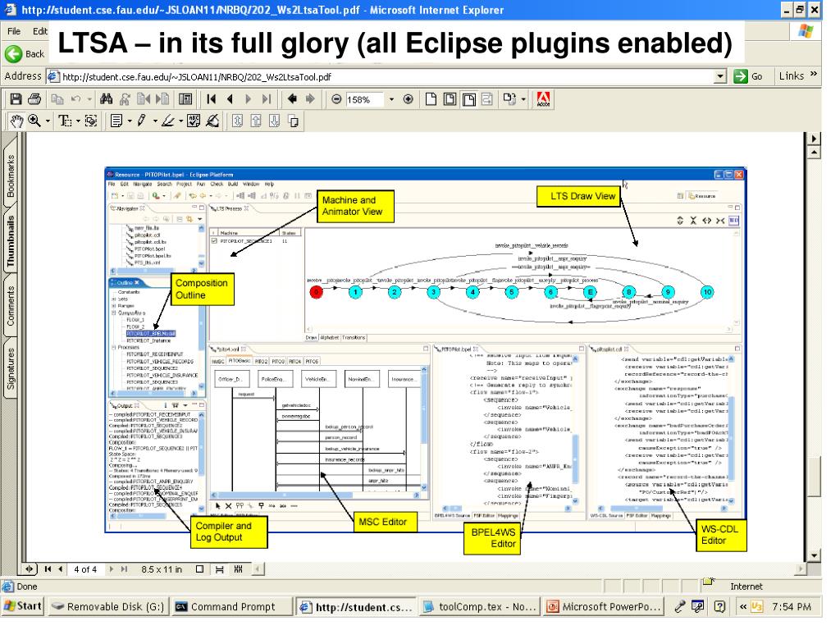Expand the Pencil tool dropdown
The image size is (840, 630).
(x=155, y=121)
